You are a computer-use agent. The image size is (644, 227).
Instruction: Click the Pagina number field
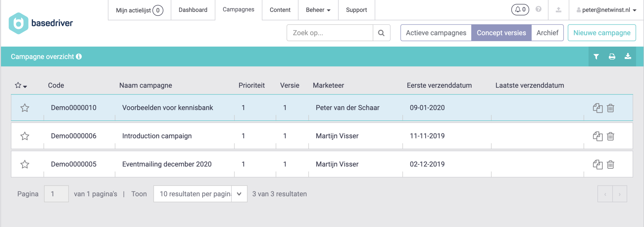point(56,194)
